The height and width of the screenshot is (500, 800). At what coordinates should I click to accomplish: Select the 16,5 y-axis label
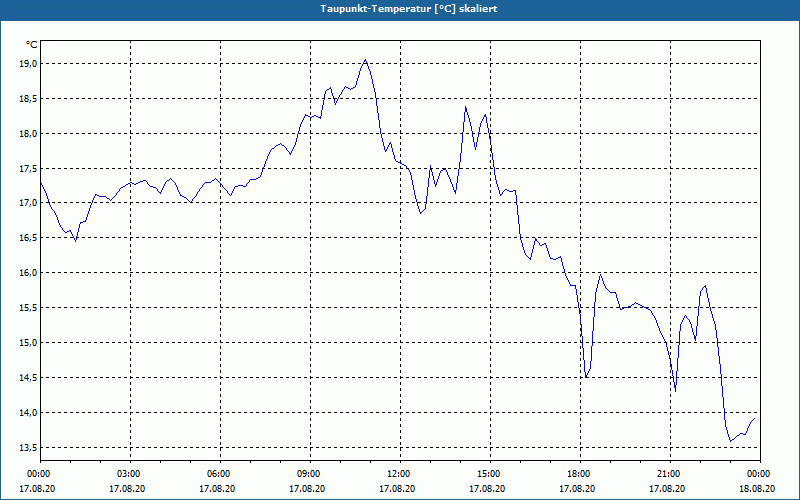[x=29, y=238]
